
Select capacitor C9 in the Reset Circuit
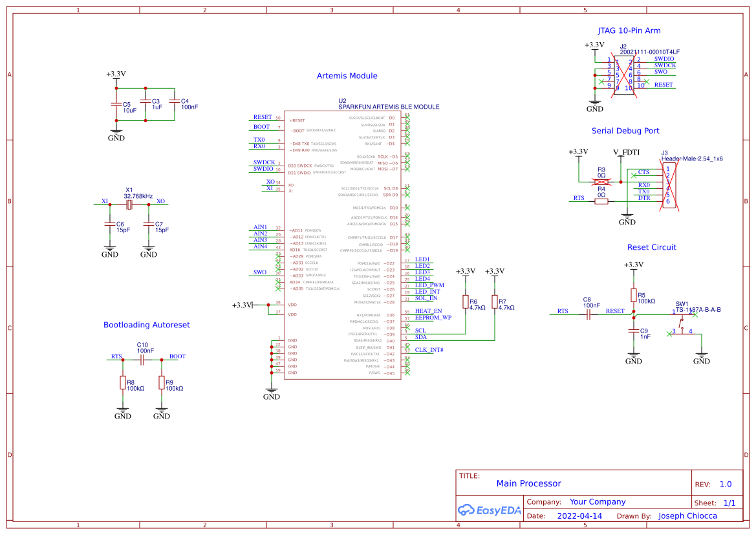click(x=633, y=331)
